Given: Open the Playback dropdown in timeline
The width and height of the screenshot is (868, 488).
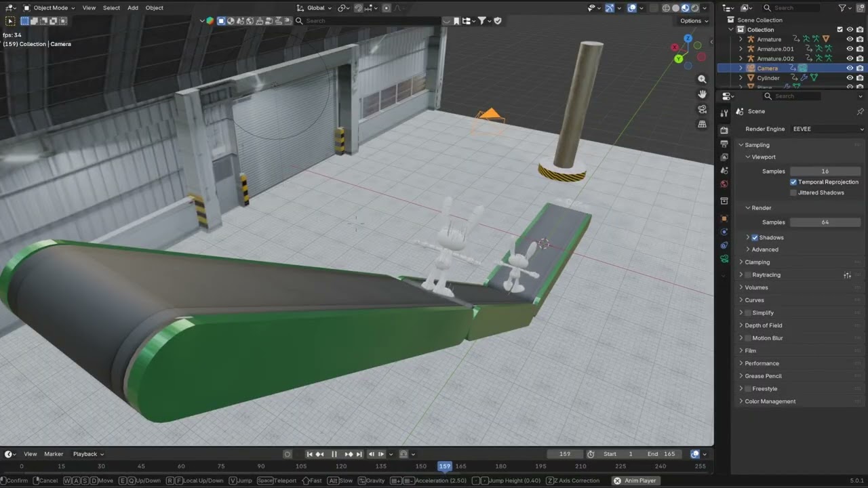Looking at the screenshot, I should [x=88, y=454].
